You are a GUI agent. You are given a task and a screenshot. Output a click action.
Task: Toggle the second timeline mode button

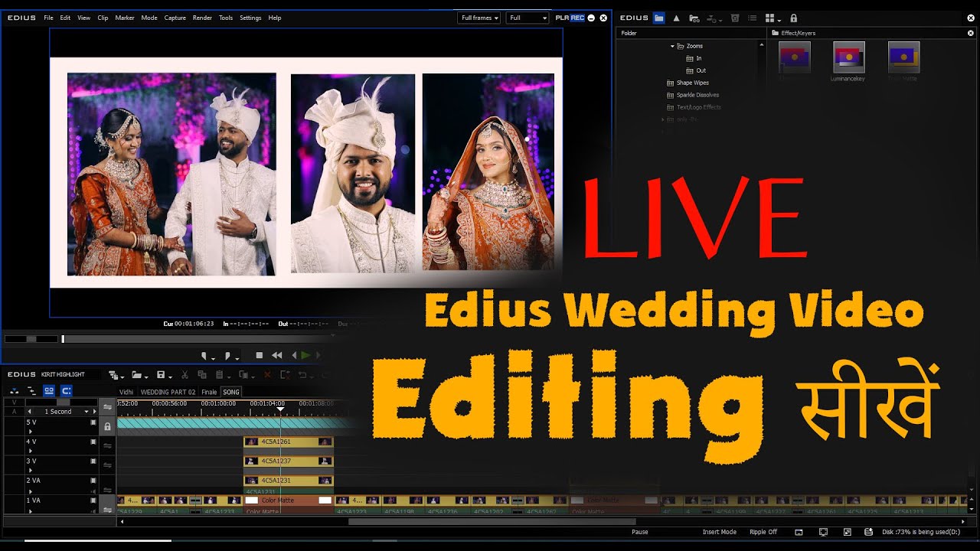(31, 390)
